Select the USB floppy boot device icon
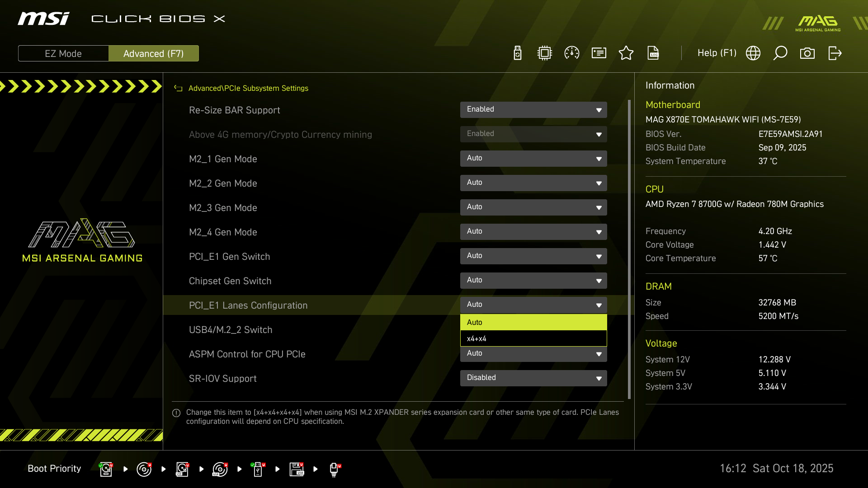Viewport: 868px width, 488px height. (x=297, y=469)
